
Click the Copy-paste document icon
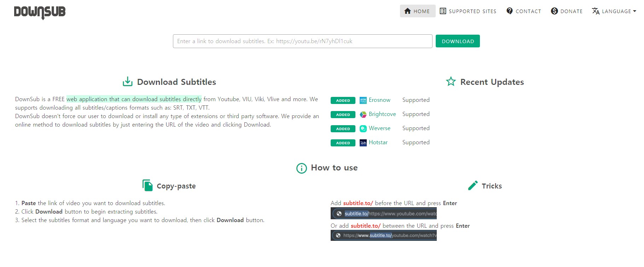click(x=147, y=185)
